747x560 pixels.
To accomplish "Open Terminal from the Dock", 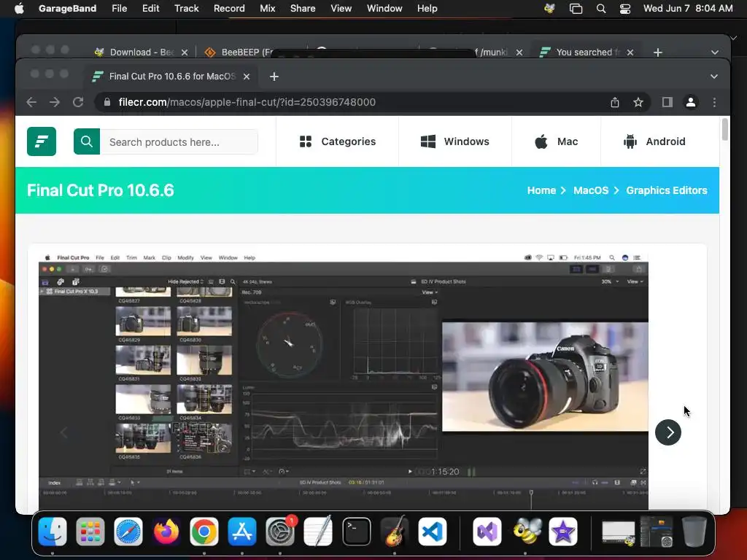I will [356, 532].
